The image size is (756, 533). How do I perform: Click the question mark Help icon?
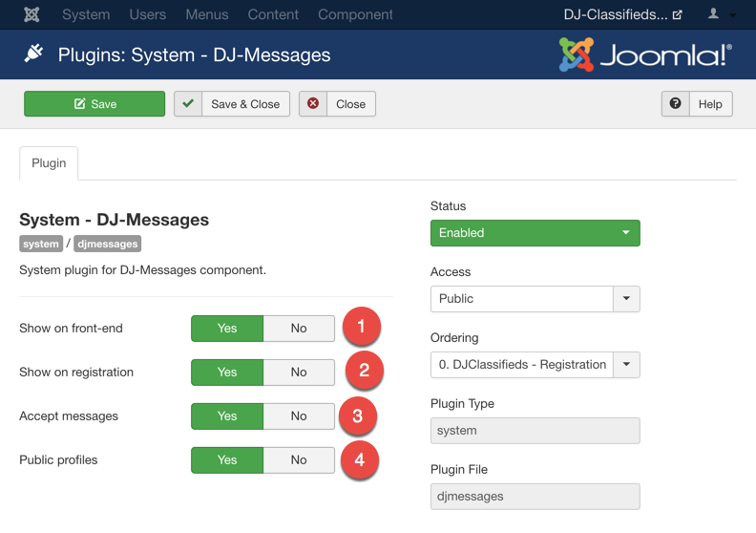click(x=676, y=103)
